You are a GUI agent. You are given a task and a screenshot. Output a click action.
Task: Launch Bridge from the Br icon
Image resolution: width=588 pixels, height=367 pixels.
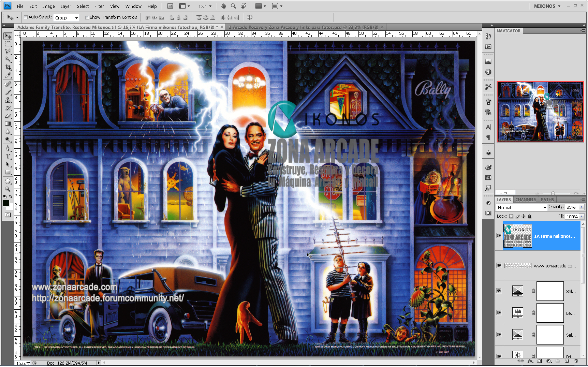[x=170, y=6]
